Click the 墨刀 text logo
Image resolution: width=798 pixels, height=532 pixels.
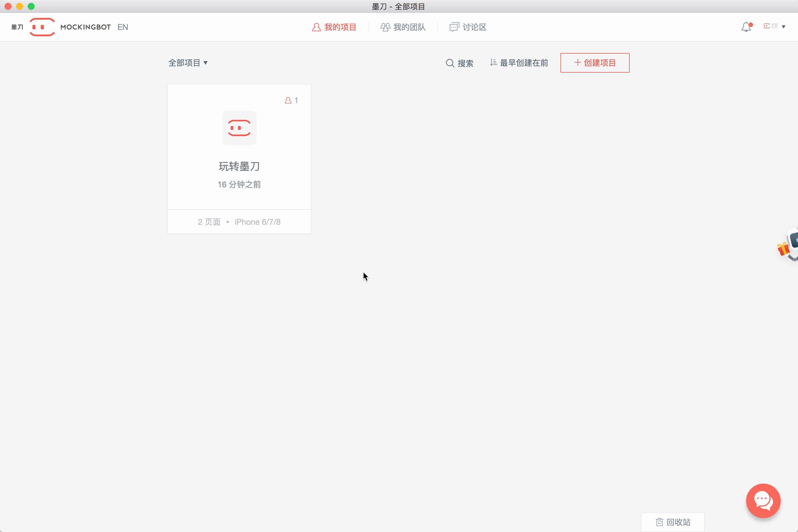pyautogui.click(x=17, y=27)
